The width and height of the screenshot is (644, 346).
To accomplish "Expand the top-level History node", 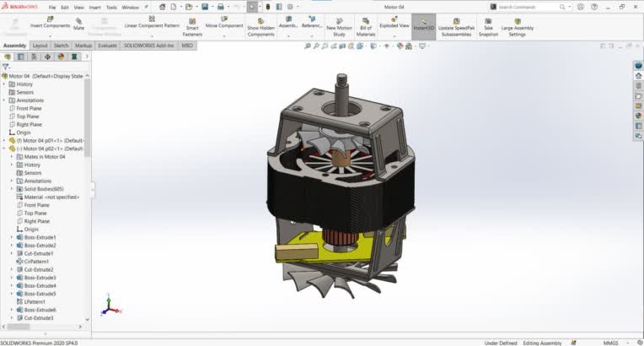I will pyautogui.click(x=4, y=84).
